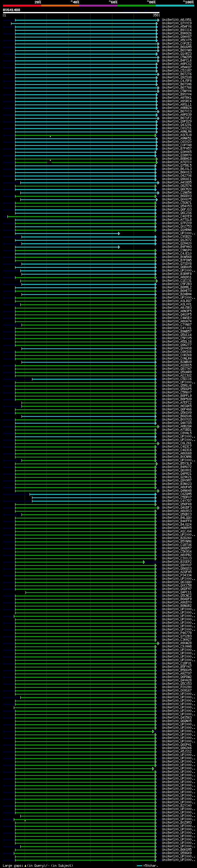
Task: Select hit label UniRef100_Q43291
Action: (176, 125)
